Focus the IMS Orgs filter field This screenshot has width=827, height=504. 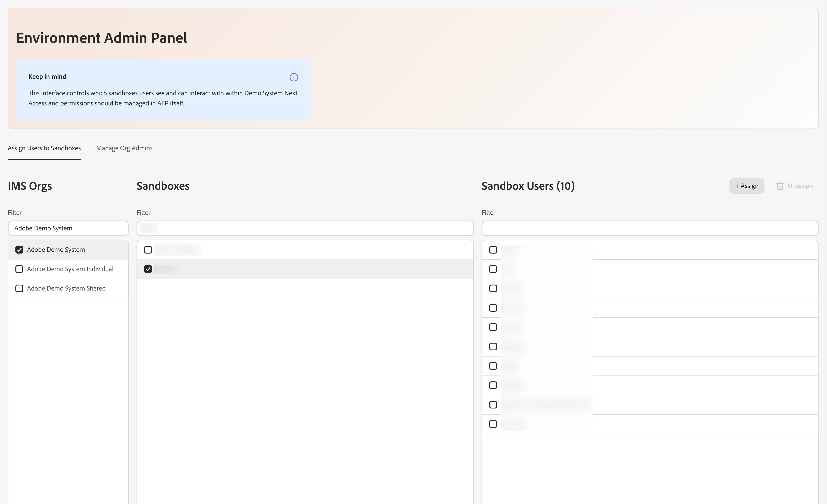tap(68, 228)
